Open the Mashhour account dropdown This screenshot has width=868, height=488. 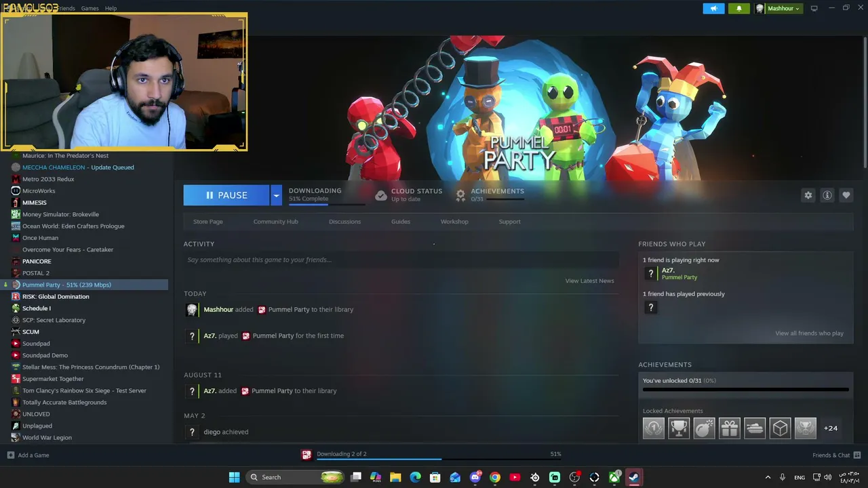coord(778,8)
